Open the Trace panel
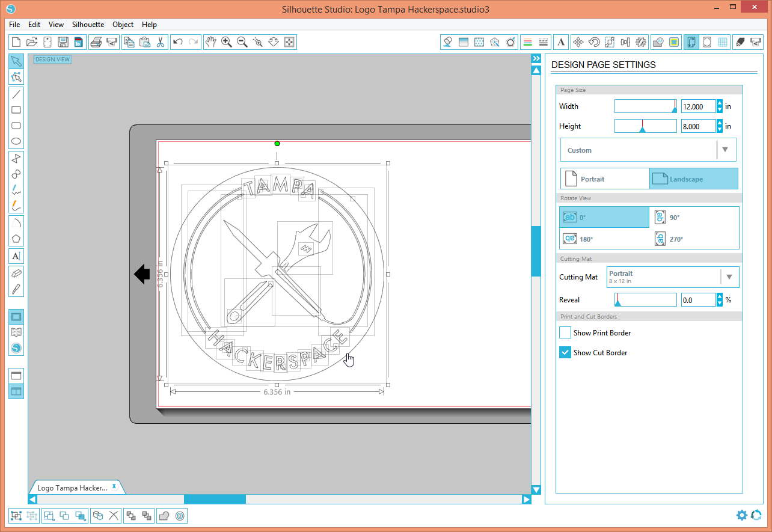772x532 pixels. (673, 42)
